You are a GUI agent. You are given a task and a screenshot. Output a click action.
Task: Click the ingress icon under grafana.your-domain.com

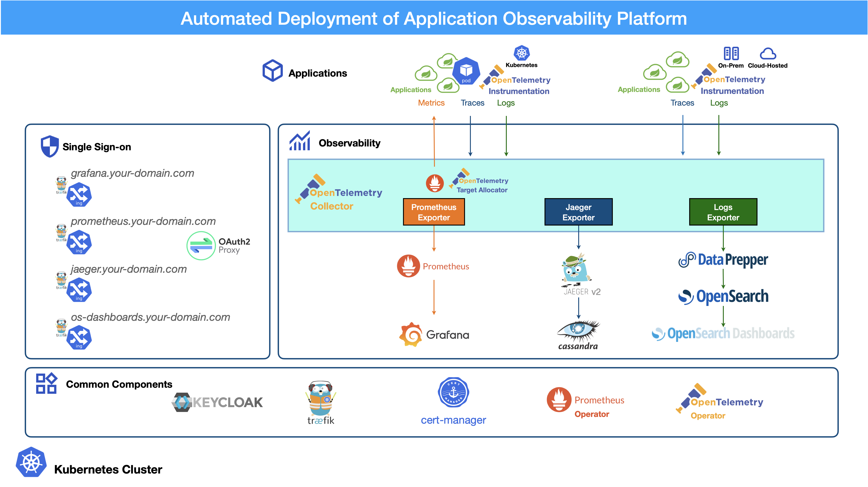tap(79, 195)
